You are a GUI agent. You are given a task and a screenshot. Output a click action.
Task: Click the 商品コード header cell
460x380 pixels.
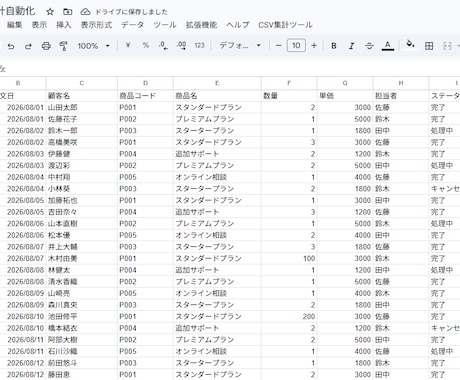(145, 96)
